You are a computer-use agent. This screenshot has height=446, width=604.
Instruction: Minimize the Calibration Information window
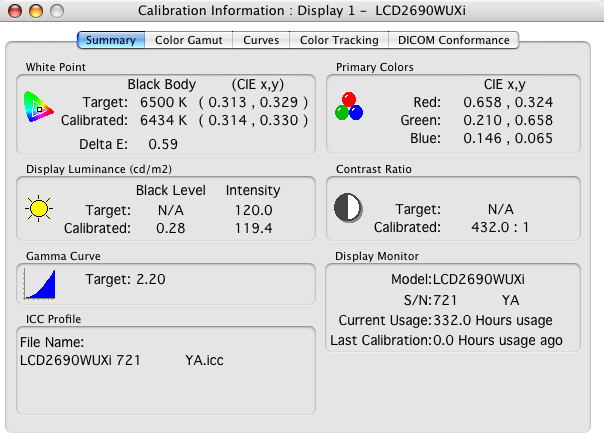36,10
